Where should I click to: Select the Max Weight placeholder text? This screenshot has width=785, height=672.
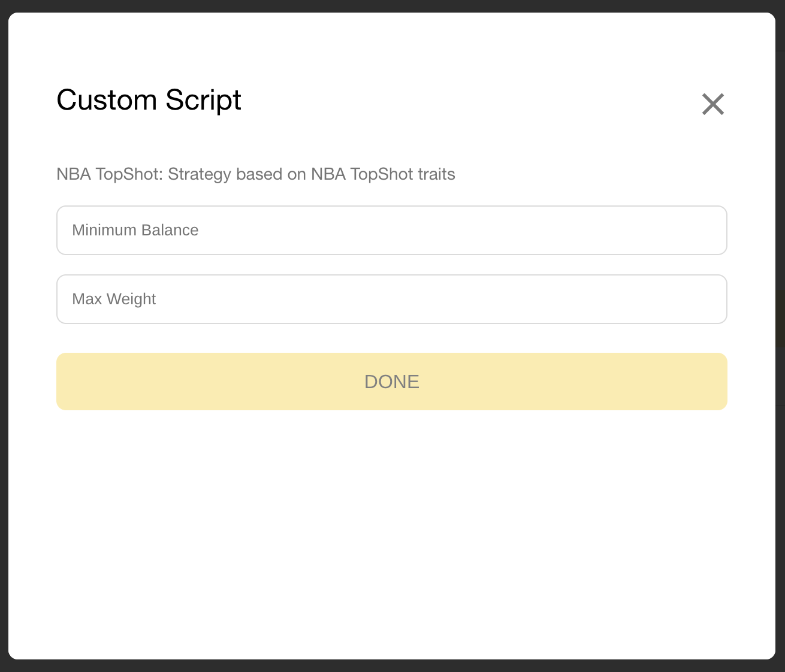114,299
